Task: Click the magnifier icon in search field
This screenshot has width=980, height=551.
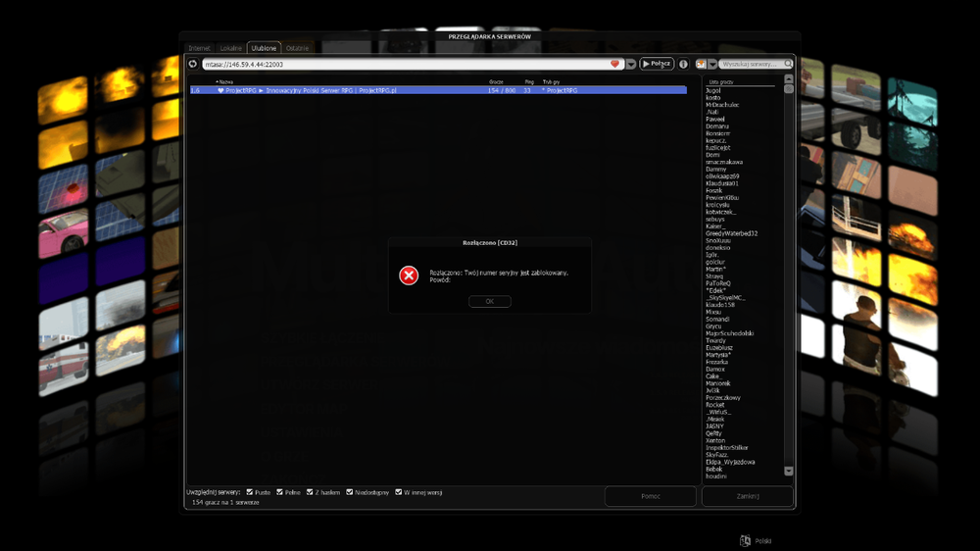Action: 788,64
